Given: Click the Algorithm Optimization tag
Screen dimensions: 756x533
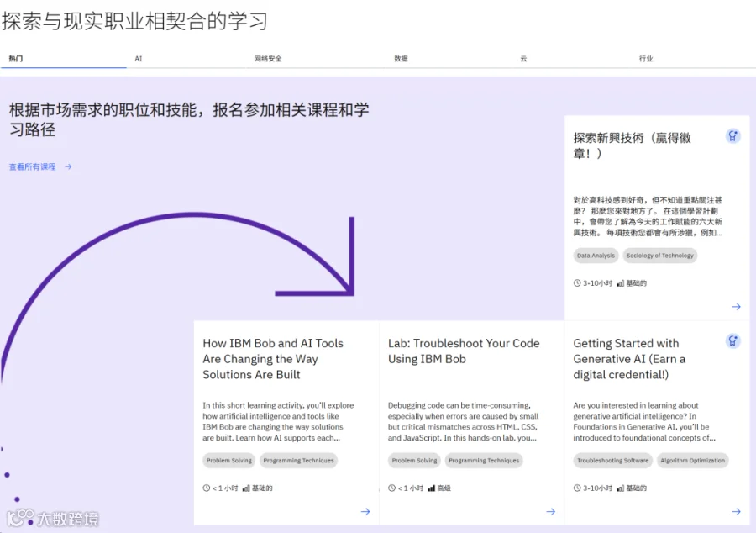Looking at the screenshot, I should point(692,461).
